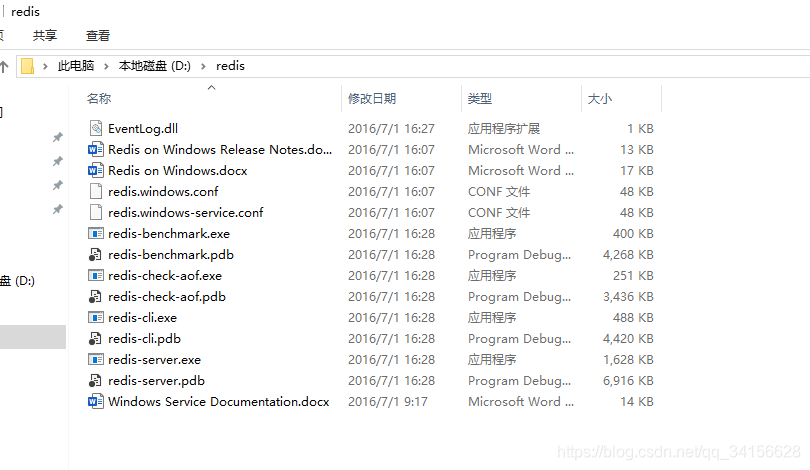Click the 2016/7/1 16:27 date of EventLog.dll
The image size is (810, 470).
(391, 128)
